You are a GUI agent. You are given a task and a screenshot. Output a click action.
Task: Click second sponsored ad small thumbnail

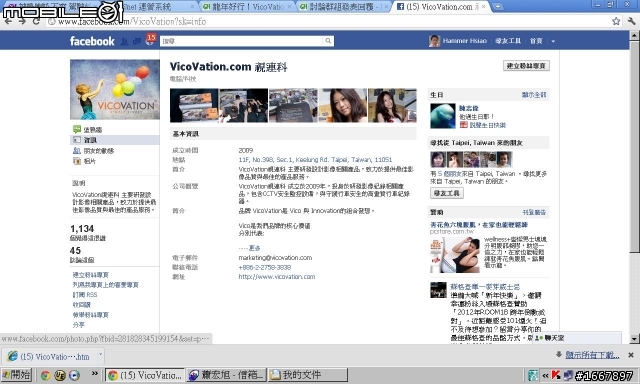point(438,290)
